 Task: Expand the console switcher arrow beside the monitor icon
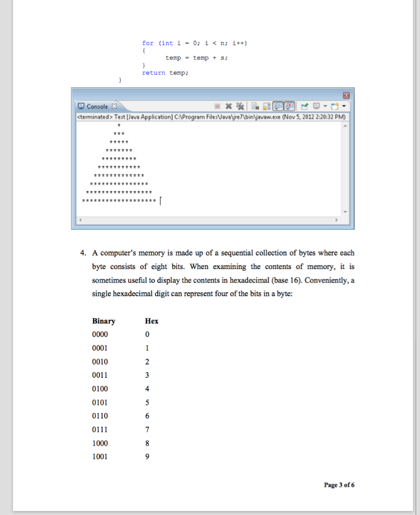point(326,106)
